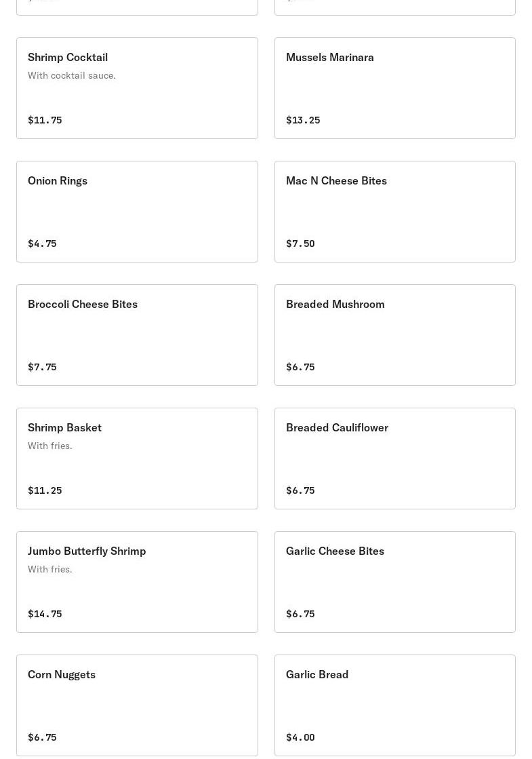Click the $4.75 Onion Rings price
Screen dimensions: 532x759
click(42, 244)
